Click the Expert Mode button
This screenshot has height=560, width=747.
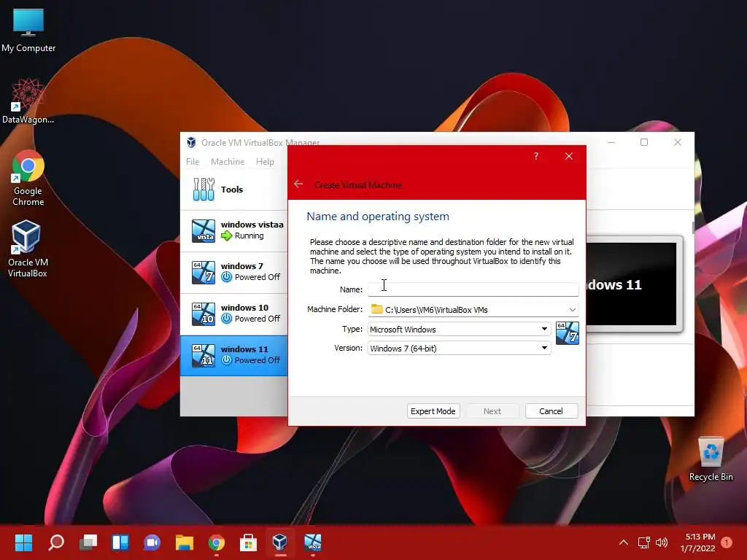coord(433,411)
